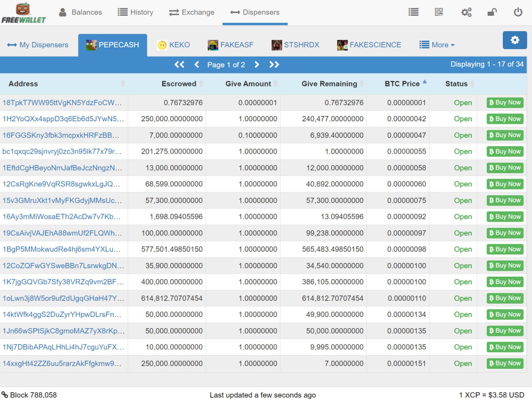
Task: Open address bc1qxqc29sjnvryj0zc3n95lk77x79r link
Action: click(x=62, y=152)
